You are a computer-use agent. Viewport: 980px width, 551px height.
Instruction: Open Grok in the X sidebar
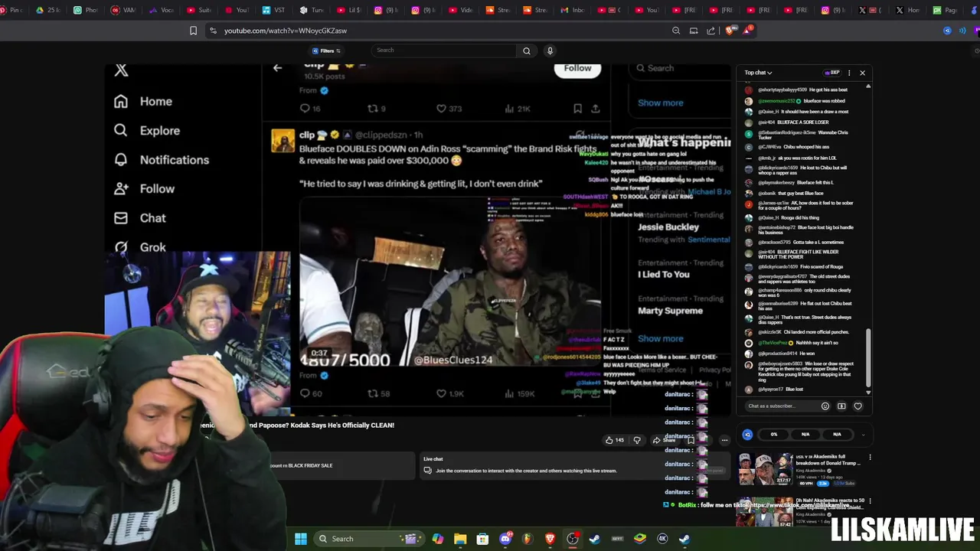pyautogui.click(x=139, y=247)
